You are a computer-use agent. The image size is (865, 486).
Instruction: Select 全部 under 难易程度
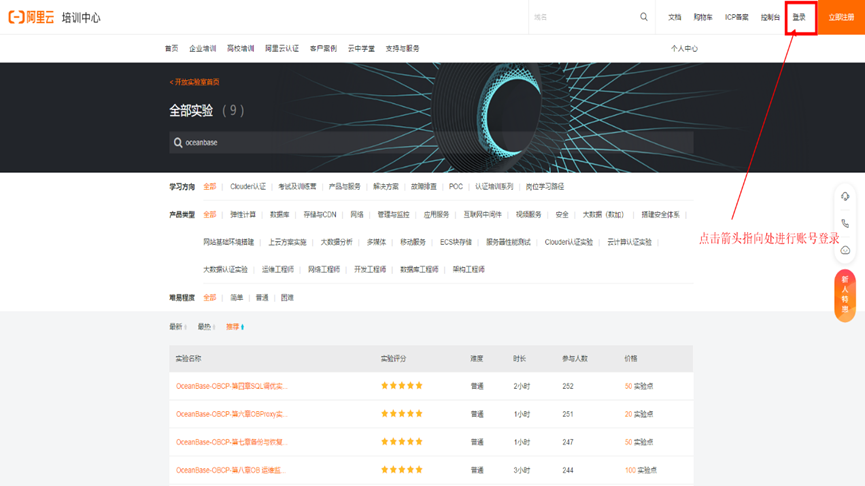pyautogui.click(x=210, y=298)
